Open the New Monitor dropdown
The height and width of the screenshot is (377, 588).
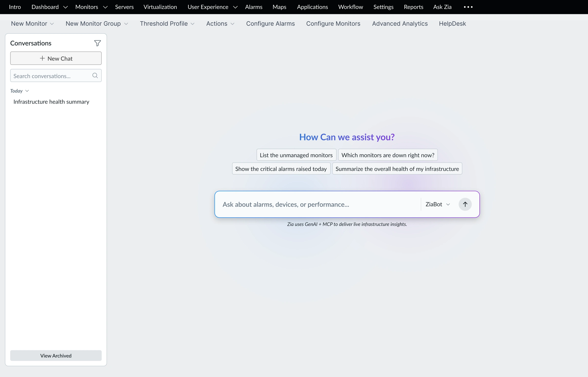coord(32,24)
